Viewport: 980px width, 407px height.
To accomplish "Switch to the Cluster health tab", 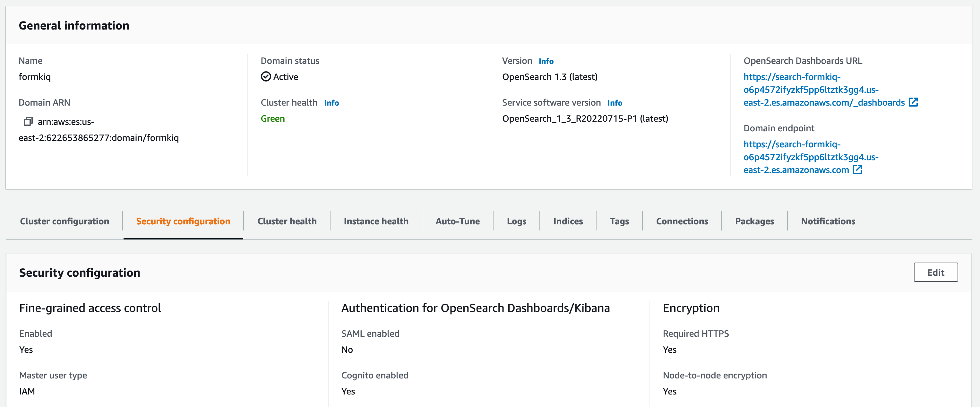I will pyautogui.click(x=287, y=221).
